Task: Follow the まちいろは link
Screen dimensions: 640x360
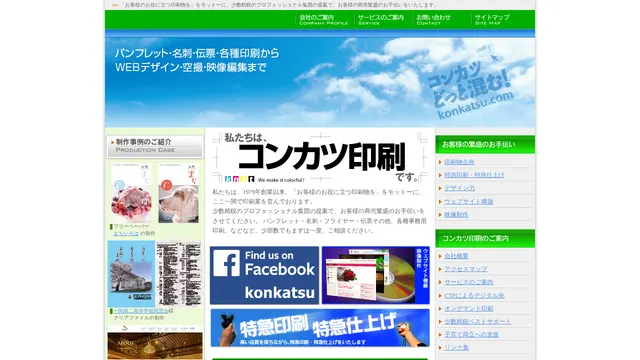Action: point(126,233)
